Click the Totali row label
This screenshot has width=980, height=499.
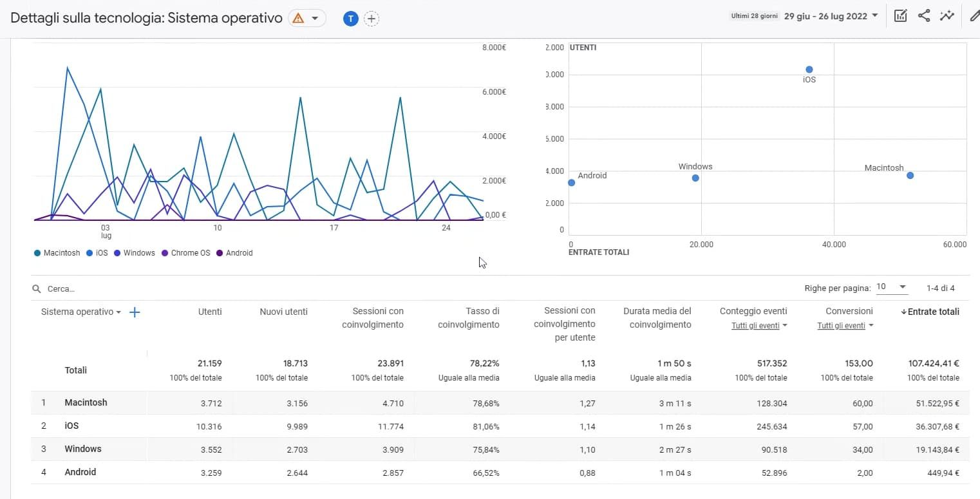click(x=76, y=370)
